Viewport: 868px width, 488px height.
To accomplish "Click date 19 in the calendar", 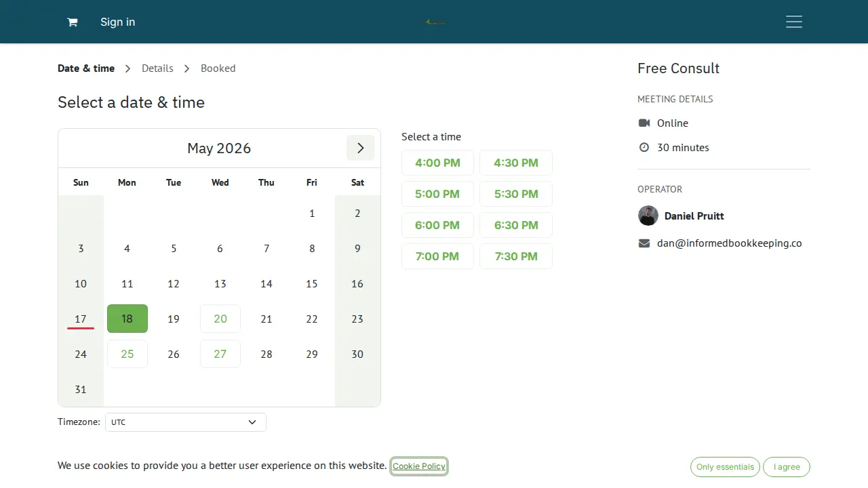I will click(x=174, y=319).
